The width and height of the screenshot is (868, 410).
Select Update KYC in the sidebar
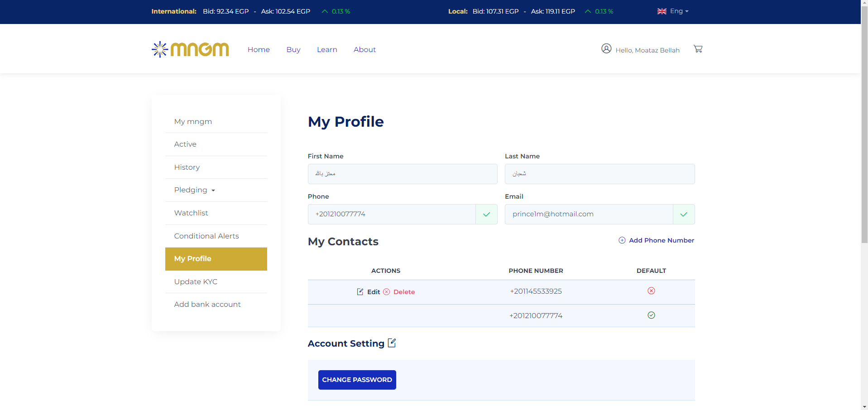196,282
